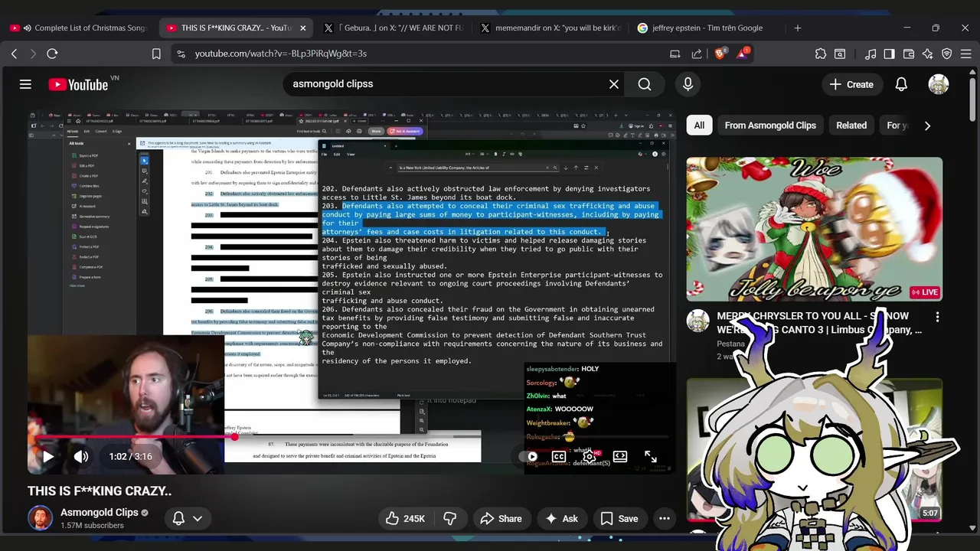Open Asmongold Clips channel avatar
The image size is (980, 551).
point(41,519)
